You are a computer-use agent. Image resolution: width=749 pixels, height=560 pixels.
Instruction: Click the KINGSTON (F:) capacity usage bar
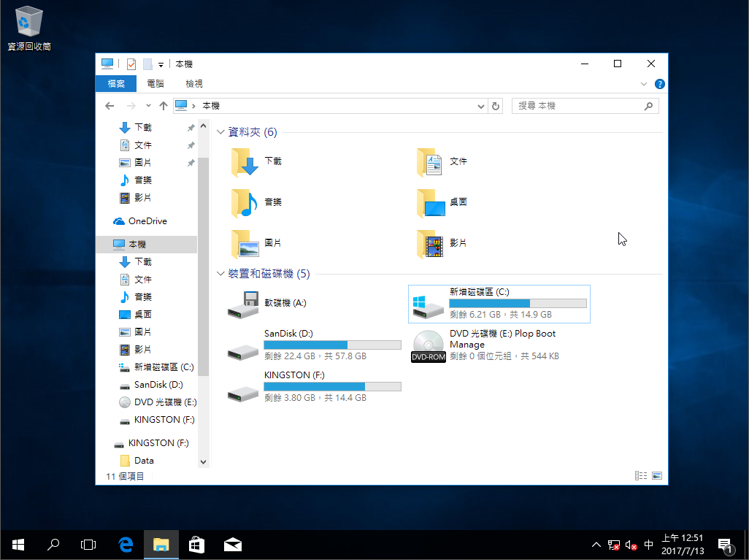(x=332, y=386)
